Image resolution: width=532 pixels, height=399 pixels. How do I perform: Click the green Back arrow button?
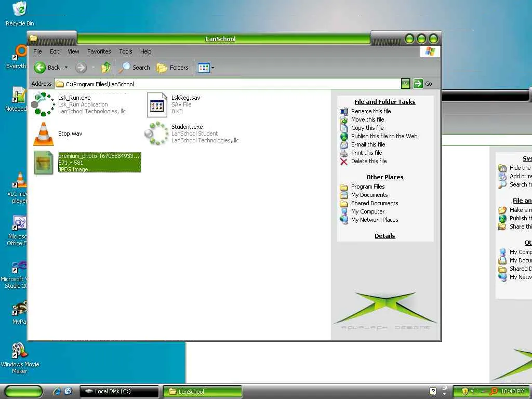[x=39, y=68]
